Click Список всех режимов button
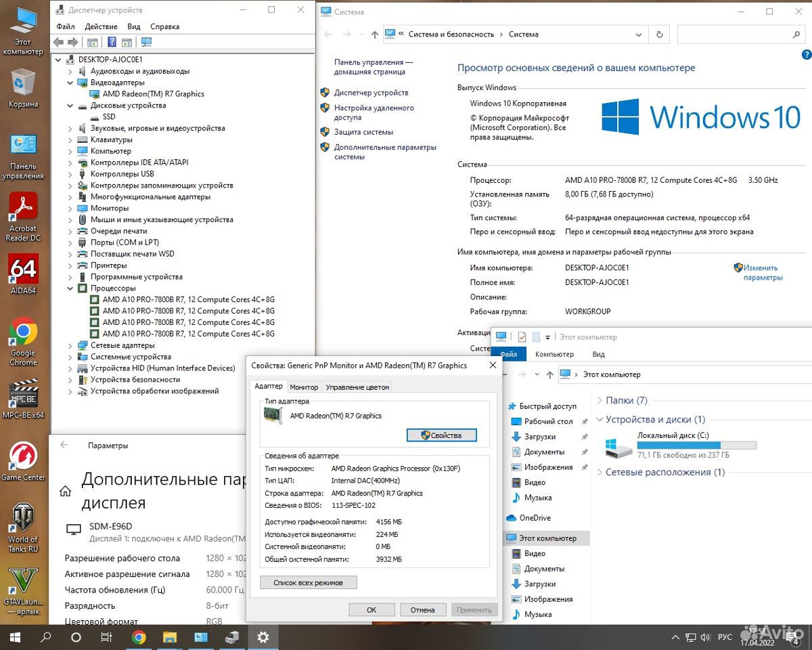The width and height of the screenshot is (812, 650). [308, 582]
